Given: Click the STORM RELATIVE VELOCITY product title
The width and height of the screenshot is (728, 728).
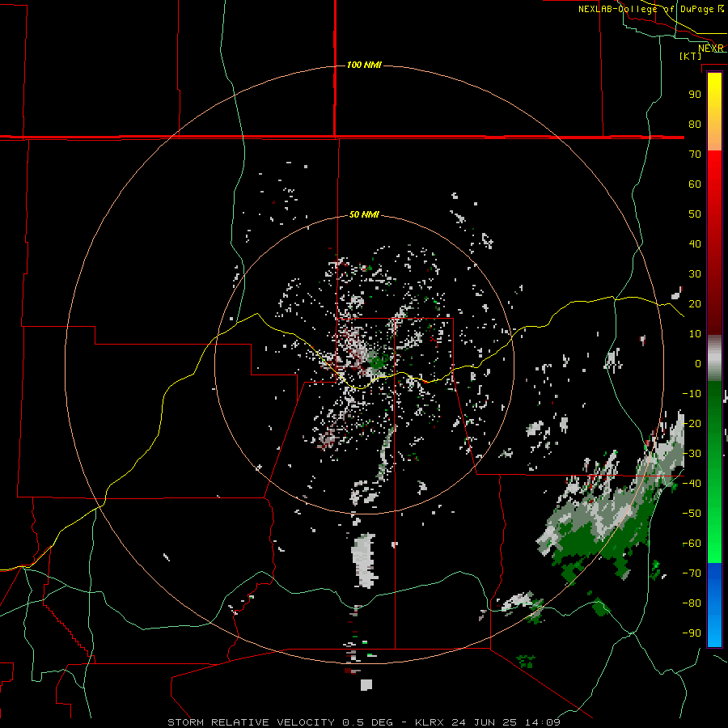Looking at the screenshot, I should 251,722.
